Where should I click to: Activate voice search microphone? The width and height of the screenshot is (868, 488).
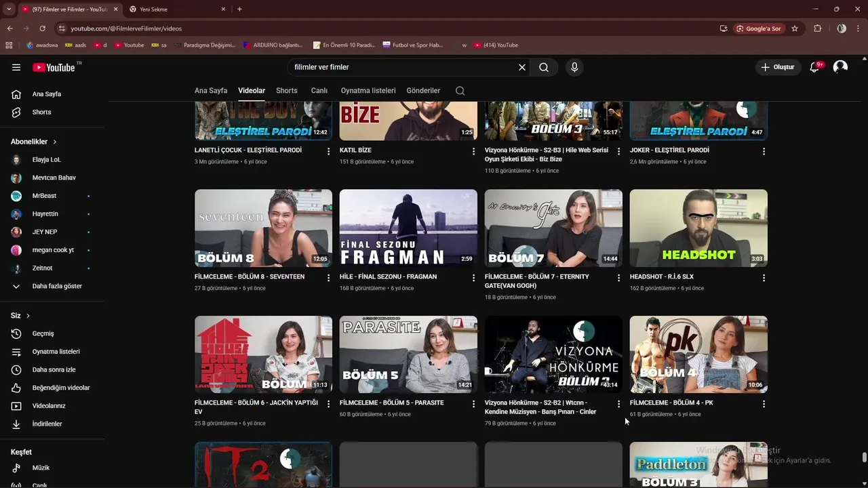coord(574,67)
